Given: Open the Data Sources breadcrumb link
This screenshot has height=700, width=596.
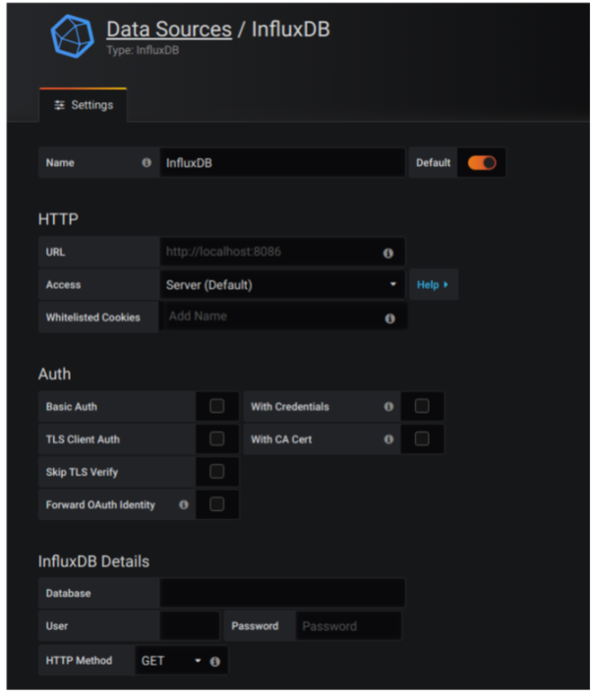Looking at the screenshot, I should pos(169,29).
